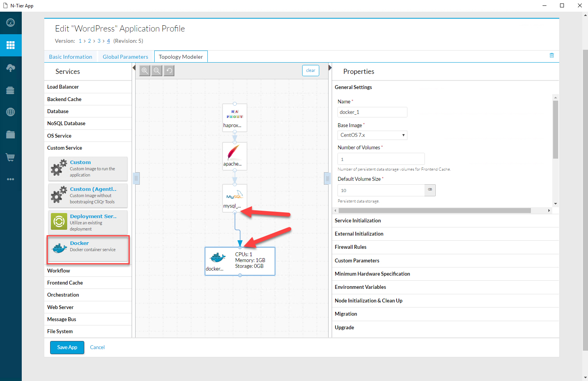Zoom out on the topology canvas
The image size is (588, 381).
point(157,71)
